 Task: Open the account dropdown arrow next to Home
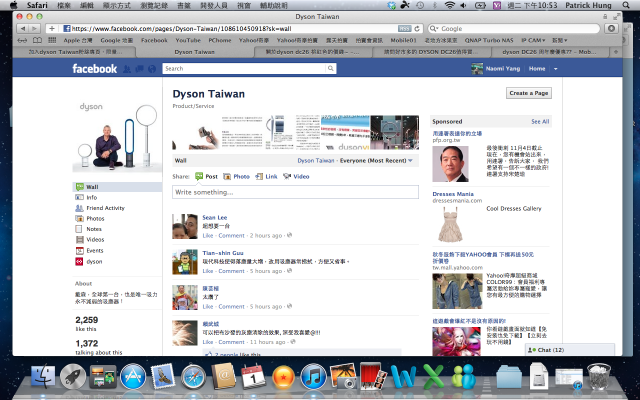[x=555, y=69]
